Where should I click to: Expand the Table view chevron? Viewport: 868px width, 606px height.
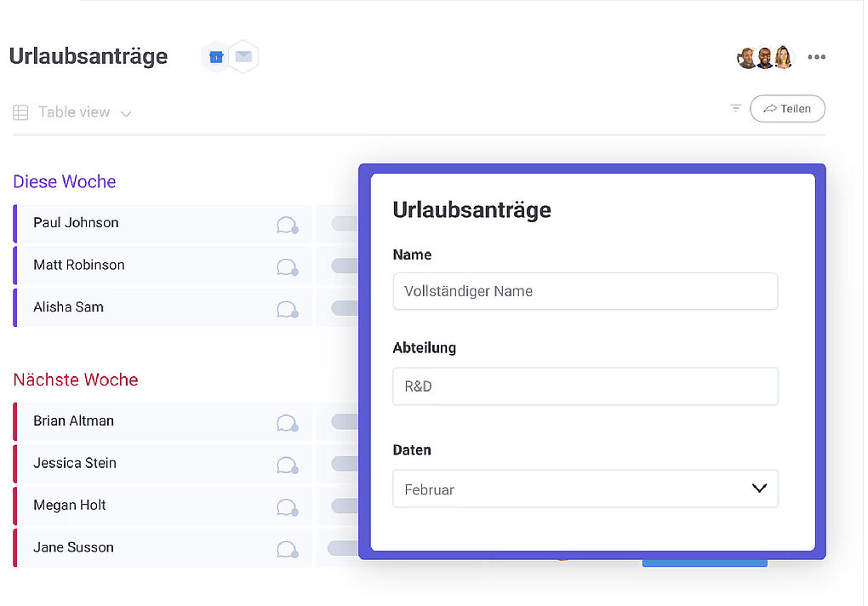point(126,113)
